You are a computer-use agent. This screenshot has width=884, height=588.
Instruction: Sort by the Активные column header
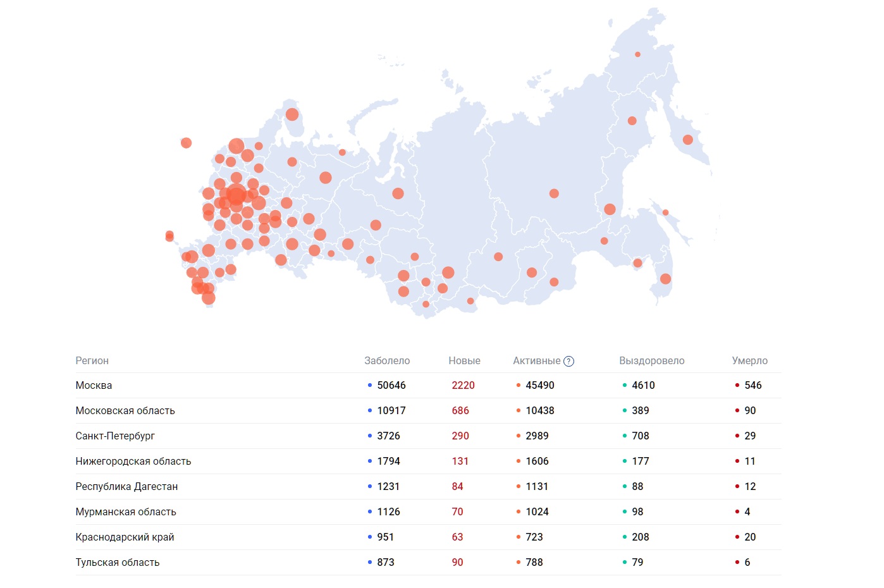(x=537, y=361)
